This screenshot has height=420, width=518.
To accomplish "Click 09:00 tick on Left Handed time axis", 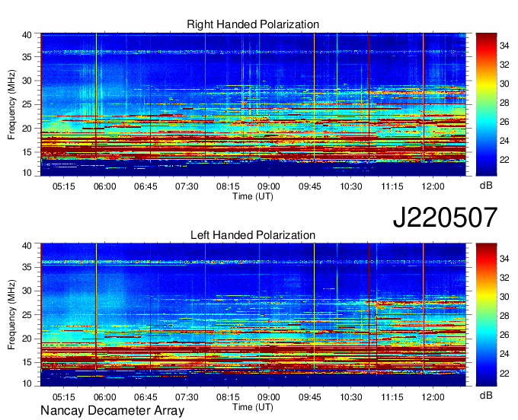I will tap(269, 397).
